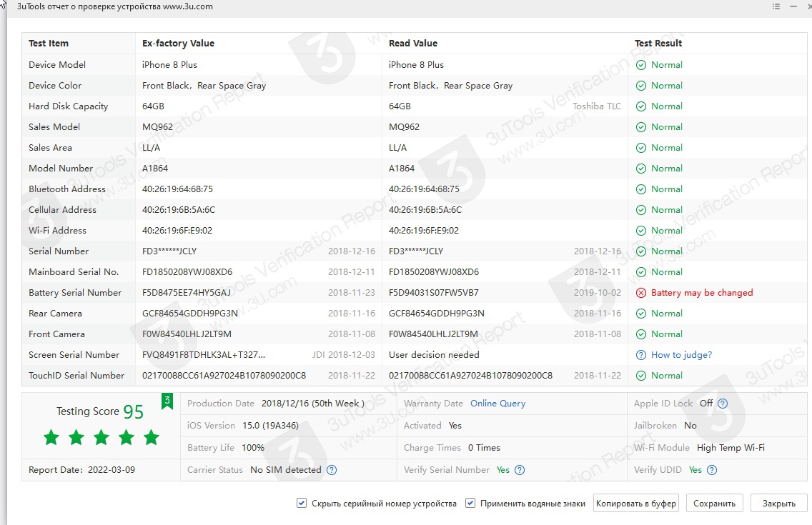The image size is (812, 525).
Task: Click the Battery Life 100% value
Action: (x=253, y=448)
